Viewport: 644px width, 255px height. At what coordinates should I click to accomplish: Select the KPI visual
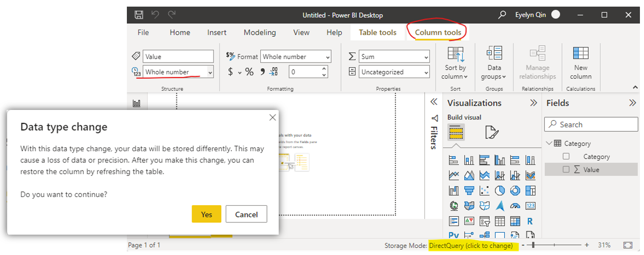click(x=469, y=221)
